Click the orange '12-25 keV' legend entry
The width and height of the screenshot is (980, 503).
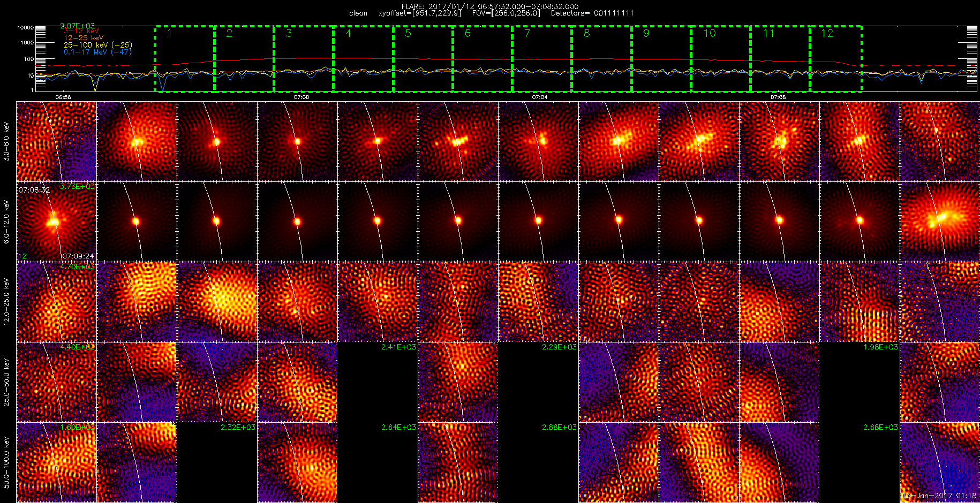coord(84,38)
